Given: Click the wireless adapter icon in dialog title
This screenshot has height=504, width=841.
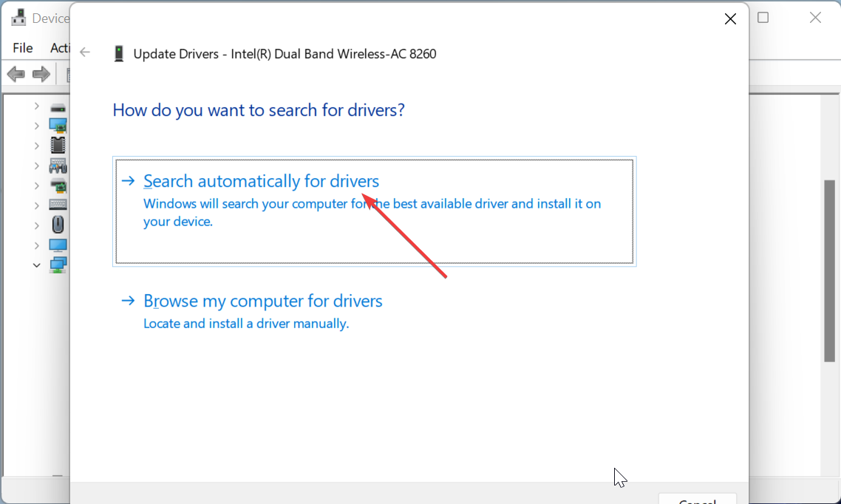Looking at the screenshot, I should (119, 54).
